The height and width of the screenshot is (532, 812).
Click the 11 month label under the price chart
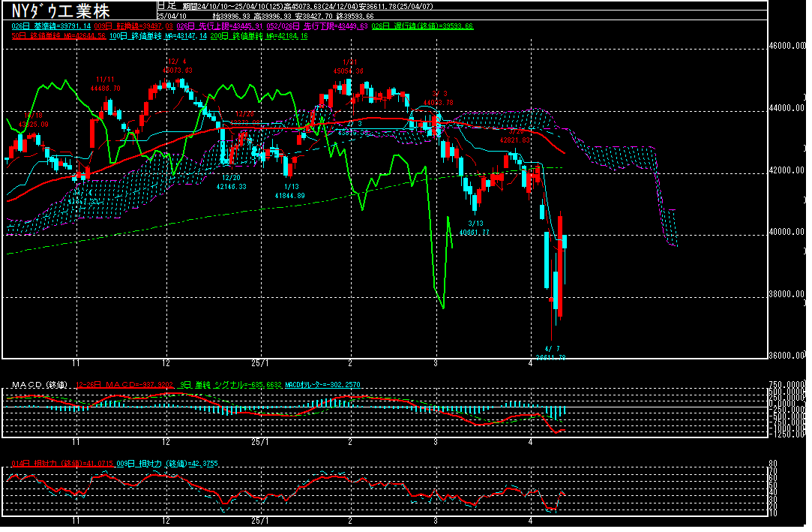[76, 363]
